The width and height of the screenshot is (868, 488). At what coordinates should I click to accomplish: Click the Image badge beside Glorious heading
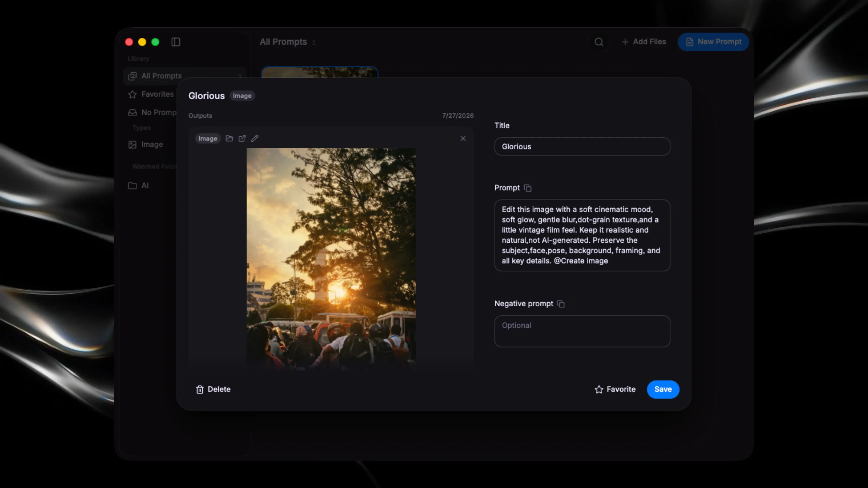click(242, 96)
